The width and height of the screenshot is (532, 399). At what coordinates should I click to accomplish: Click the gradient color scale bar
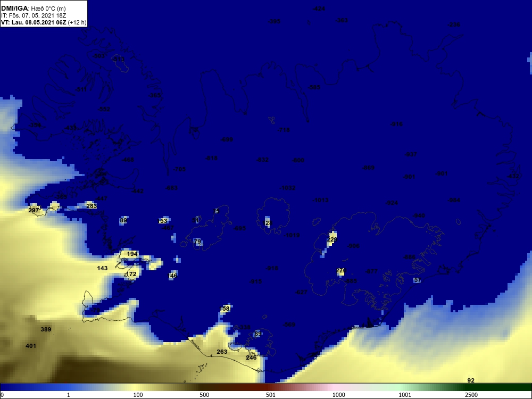point(266,387)
